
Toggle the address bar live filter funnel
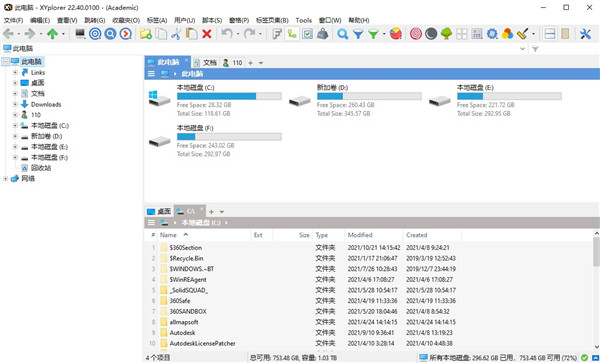pyautogui.click(x=535, y=49)
